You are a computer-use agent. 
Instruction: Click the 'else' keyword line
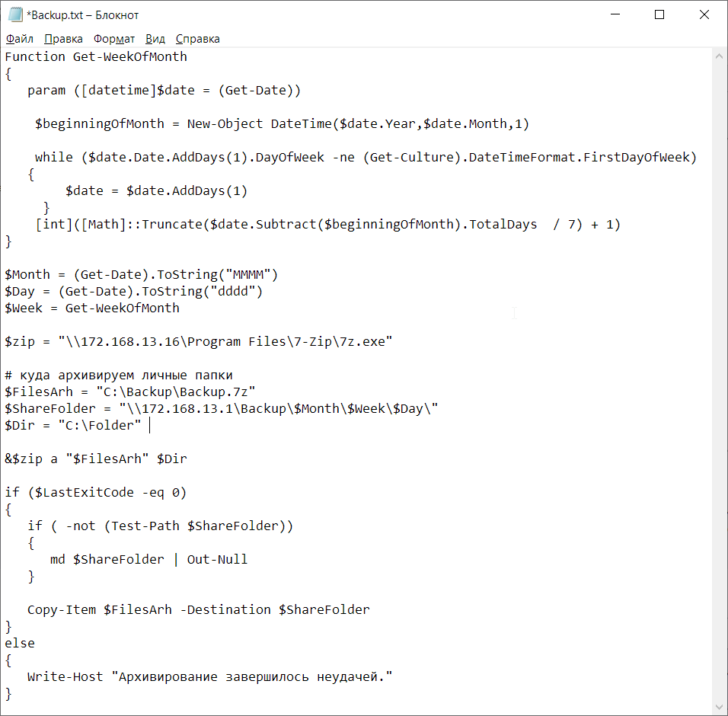pos(20,643)
